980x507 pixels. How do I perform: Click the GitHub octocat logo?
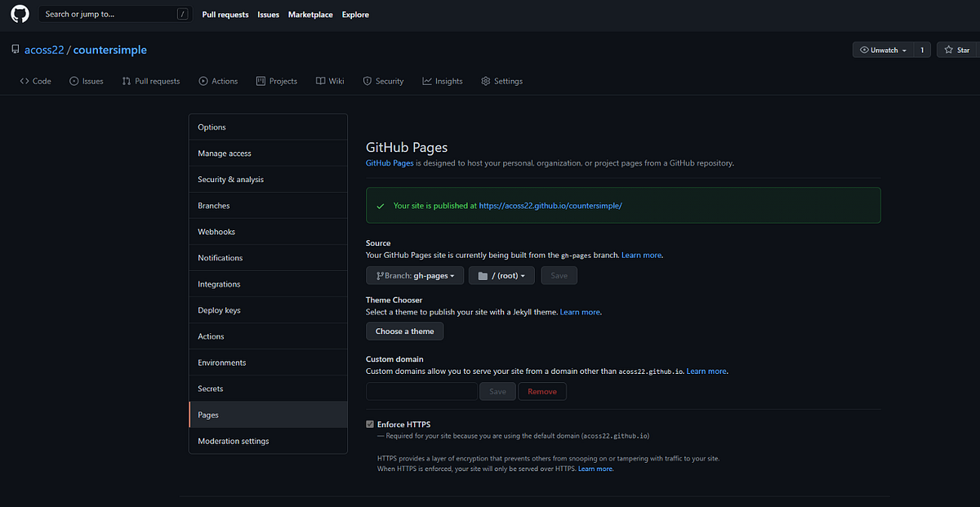(x=20, y=14)
